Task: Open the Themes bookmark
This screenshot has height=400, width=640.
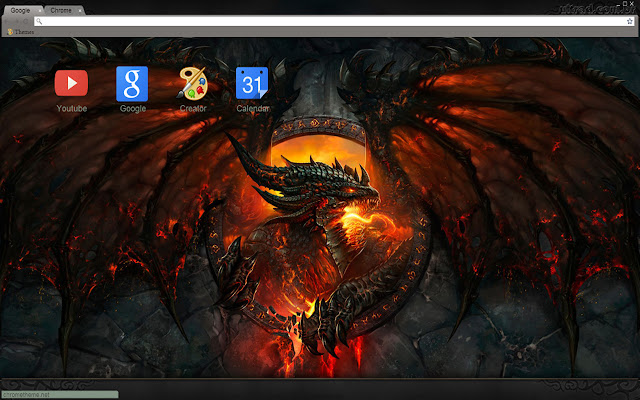Action: tap(20, 32)
